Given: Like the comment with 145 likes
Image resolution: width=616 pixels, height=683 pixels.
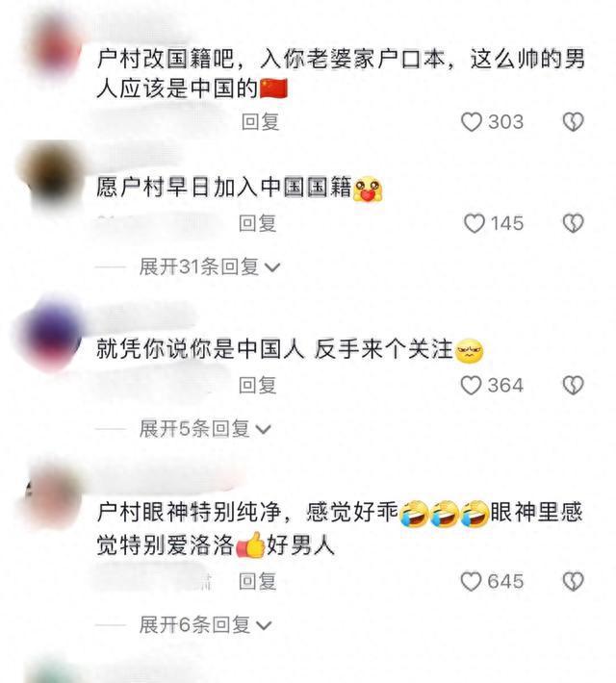Looking at the screenshot, I should point(475,223).
